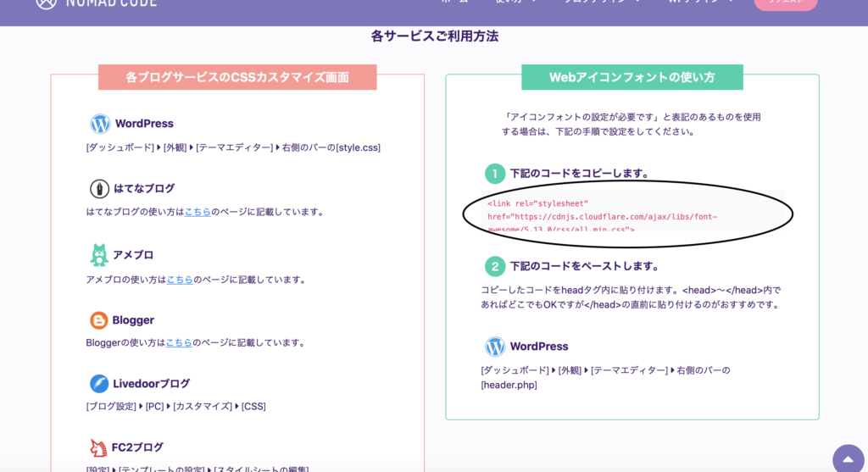This screenshot has width=868, height=472.
Task: Click the アイコンフォントの設定が必要です intro paragraph
Action: pos(631,125)
